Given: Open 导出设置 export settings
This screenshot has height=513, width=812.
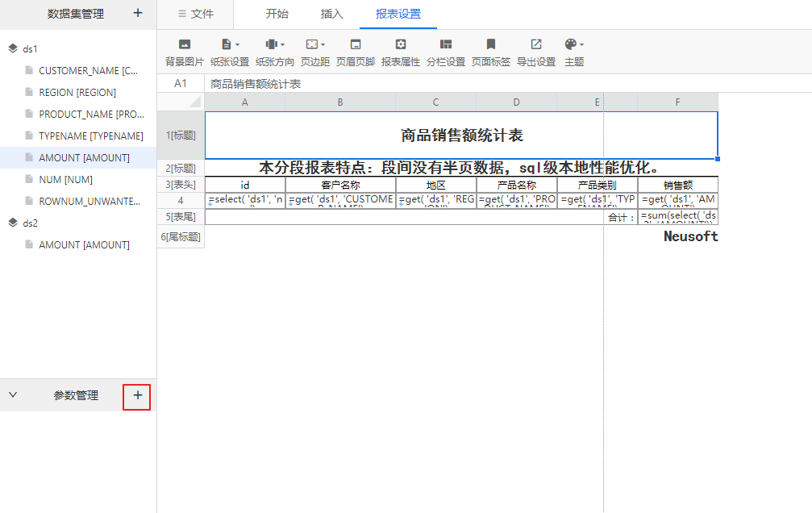Looking at the screenshot, I should click(536, 45).
